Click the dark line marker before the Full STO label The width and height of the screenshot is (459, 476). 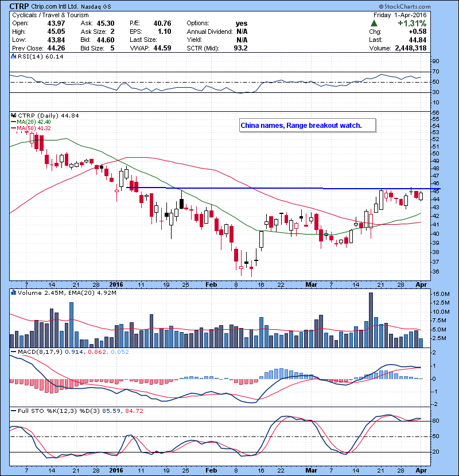13,411
